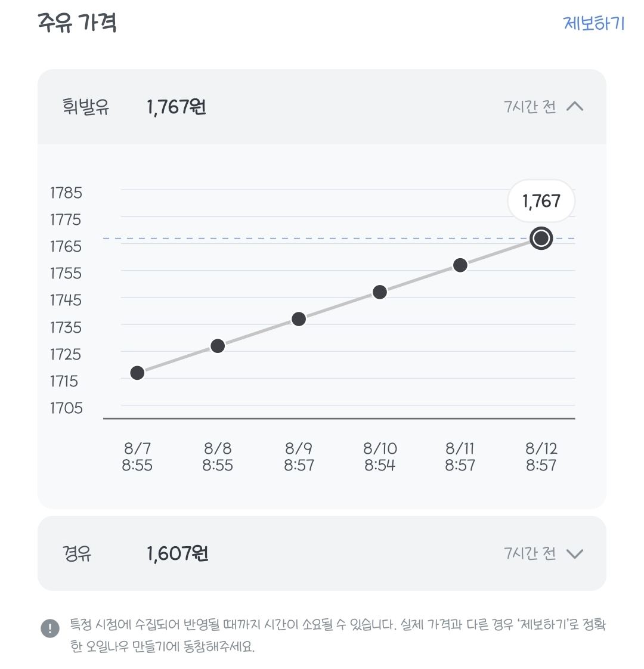Click the 8/7 8:55 date label

[x=137, y=457]
